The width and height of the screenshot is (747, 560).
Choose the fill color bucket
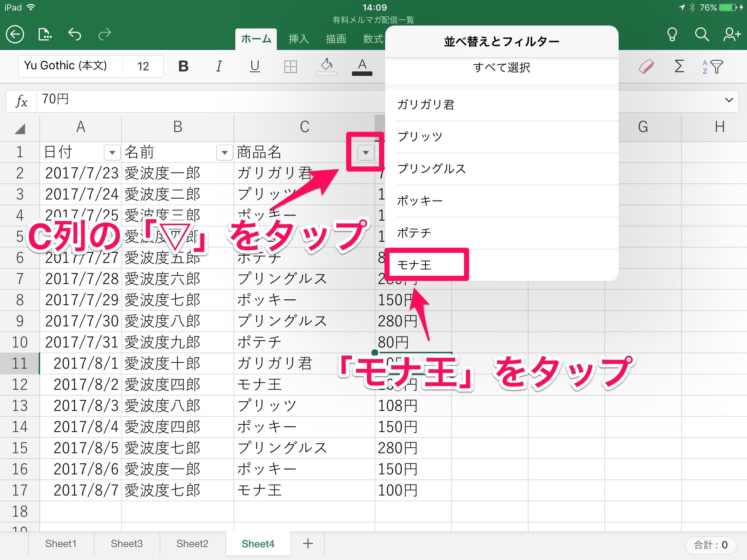pos(326,67)
